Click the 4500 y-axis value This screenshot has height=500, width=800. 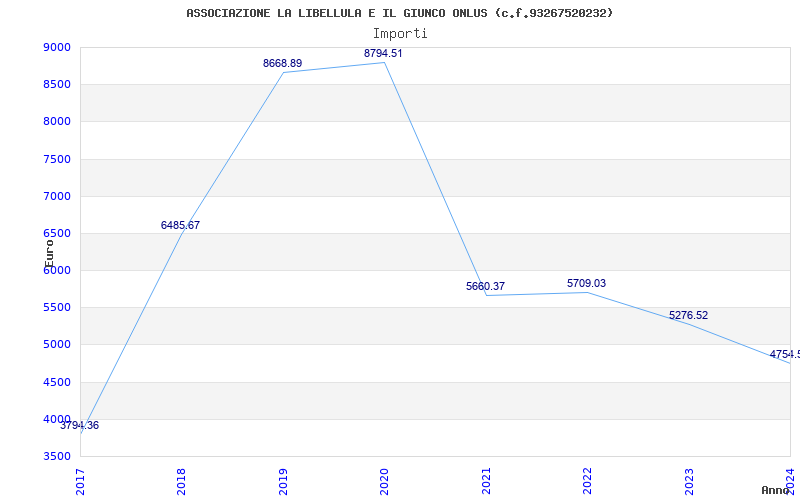57,382
